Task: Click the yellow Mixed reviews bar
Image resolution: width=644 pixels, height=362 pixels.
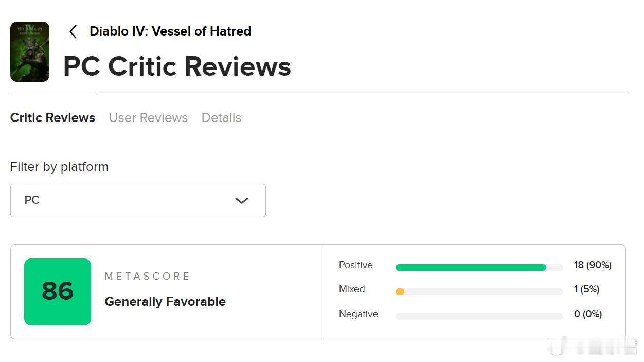Action: (400, 291)
